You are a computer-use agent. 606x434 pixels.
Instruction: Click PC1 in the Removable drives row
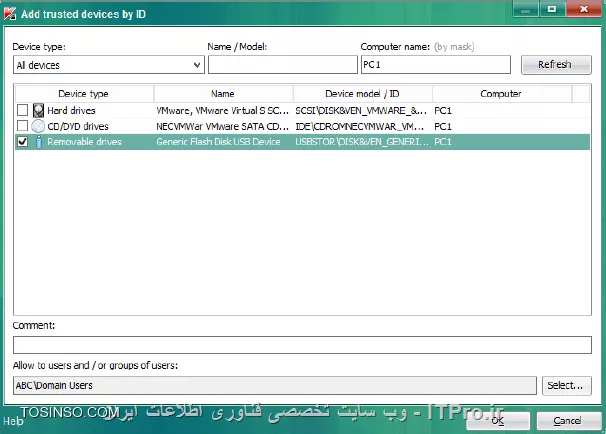tap(443, 142)
